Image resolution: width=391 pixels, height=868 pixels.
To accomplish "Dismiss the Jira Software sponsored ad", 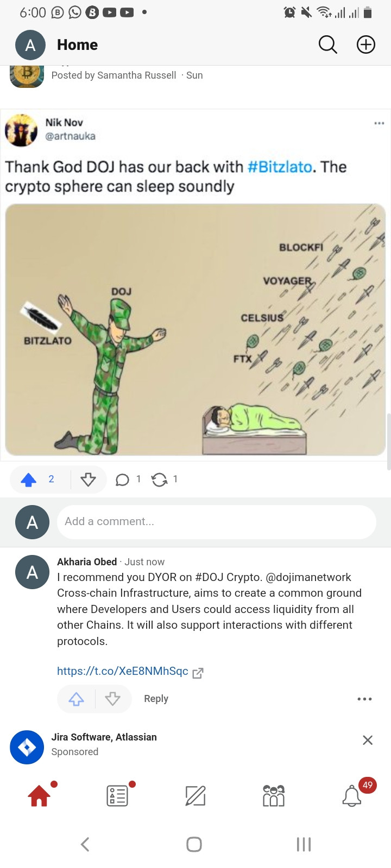I will click(x=368, y=740).
